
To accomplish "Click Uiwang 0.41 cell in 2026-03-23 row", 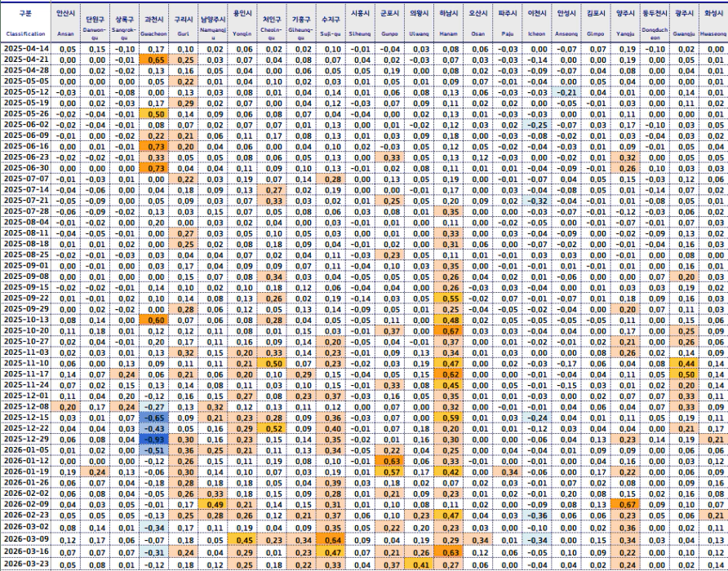I will pos(419,565).
